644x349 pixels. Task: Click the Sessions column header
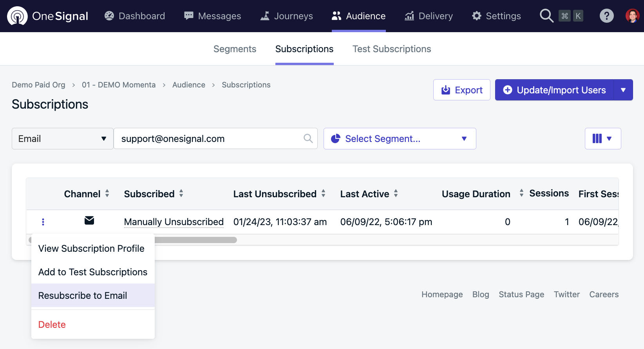click(x=549, y=193)
